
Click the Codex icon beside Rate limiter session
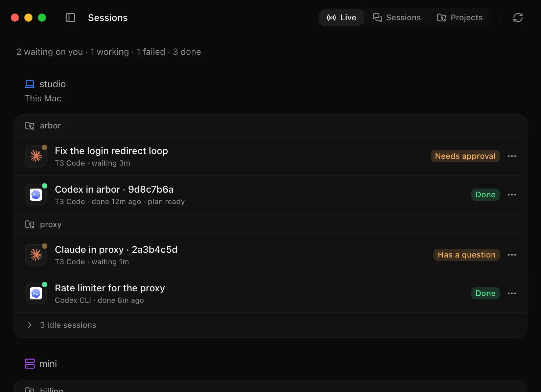click(36, 293)
